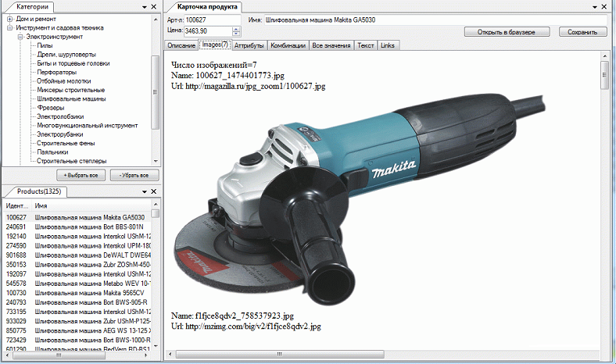
Task: Open the Текст tab
Action: point(365,45)
